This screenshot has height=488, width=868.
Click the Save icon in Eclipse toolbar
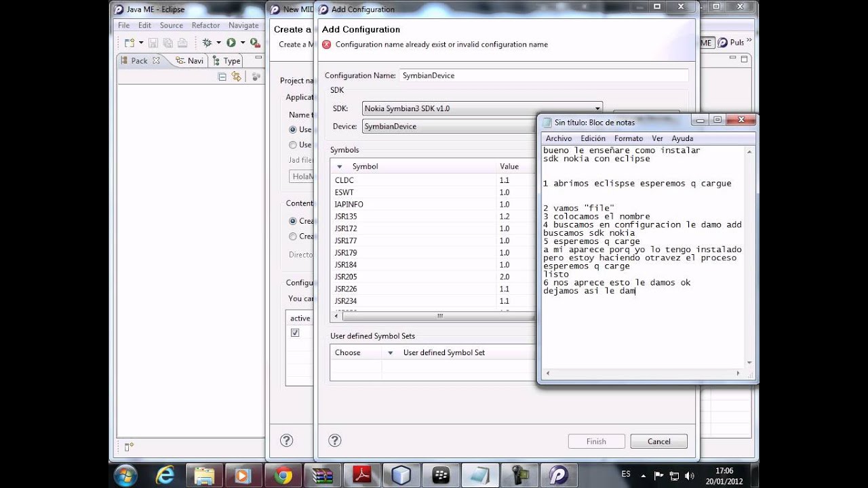(x=153, y=43)
